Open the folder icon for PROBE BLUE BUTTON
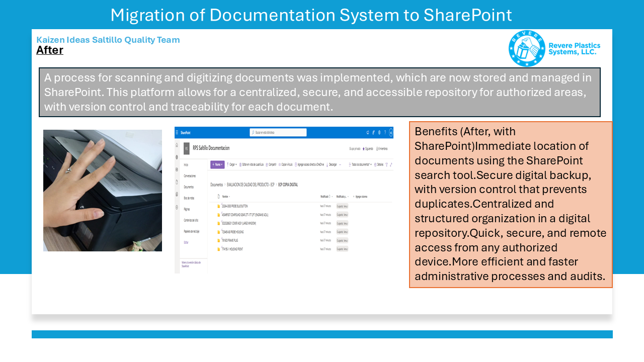Screen dimensions: 644x362 218,206
